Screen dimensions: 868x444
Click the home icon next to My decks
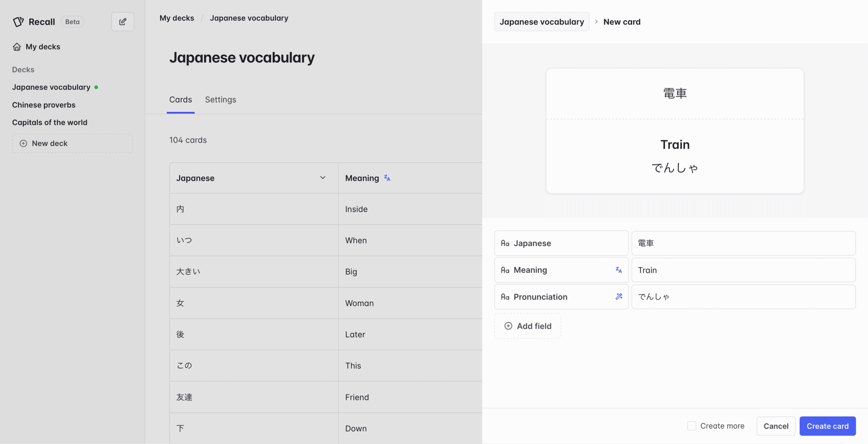pyautogui.click(x=17, y=47)
